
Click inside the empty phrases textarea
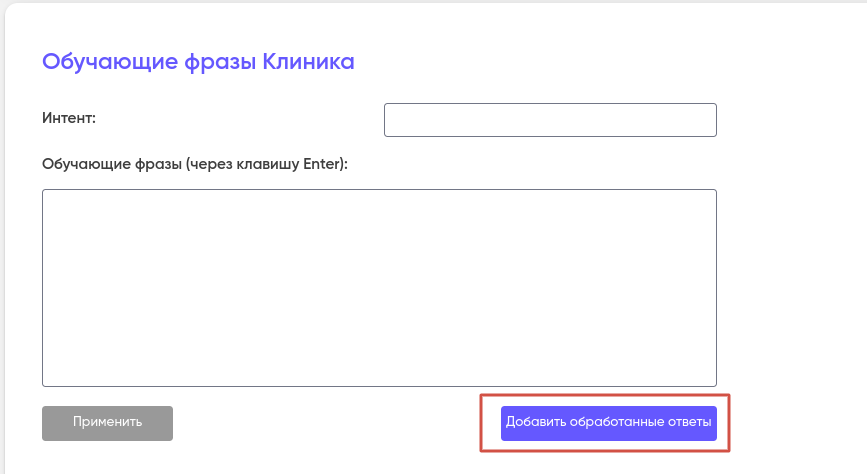click(379, 287)
